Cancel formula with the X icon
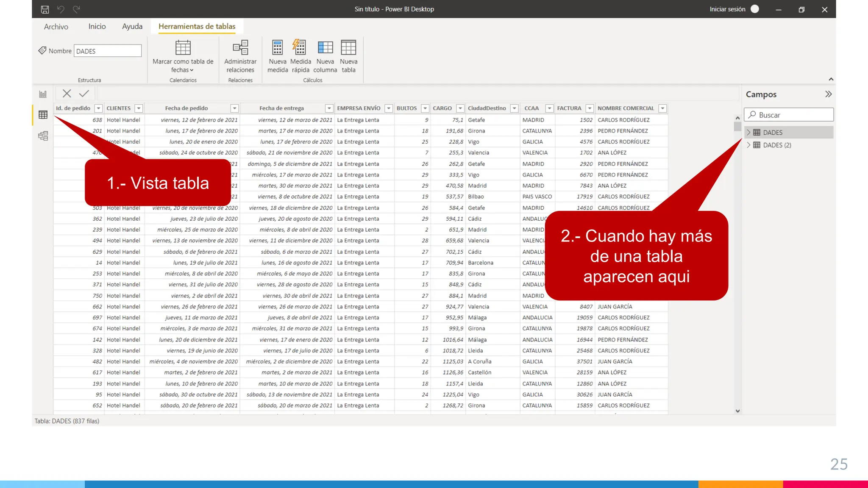Viewport: 868px width, 488px height. pos(67,94)
